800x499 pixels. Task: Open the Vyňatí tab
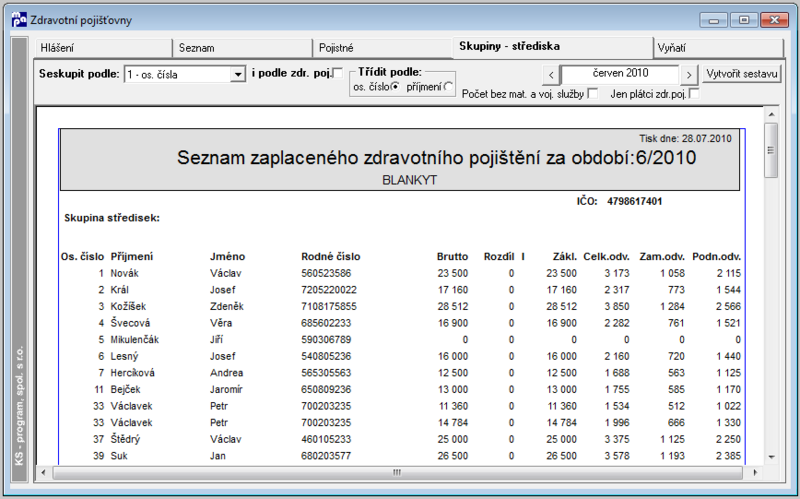(x=718, y=48)
